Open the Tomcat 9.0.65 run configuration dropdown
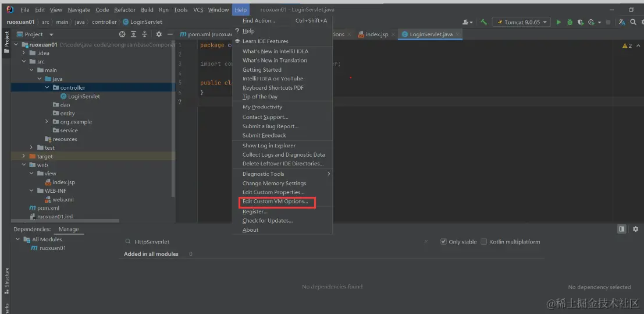Viewport: 644px width, 314px height. (x=522, y=22)
